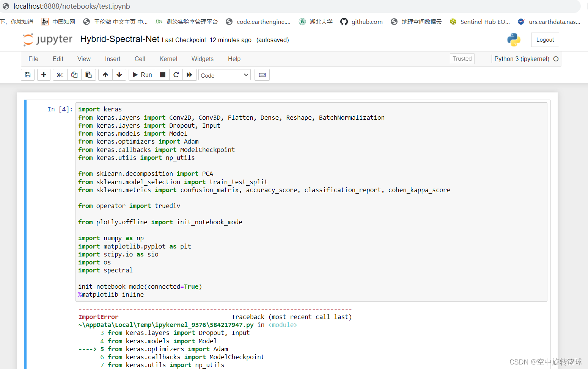Open the 测绘实验室管理平台 bookmark
Viewport: 588px width, 369px height.
point(187,22)
